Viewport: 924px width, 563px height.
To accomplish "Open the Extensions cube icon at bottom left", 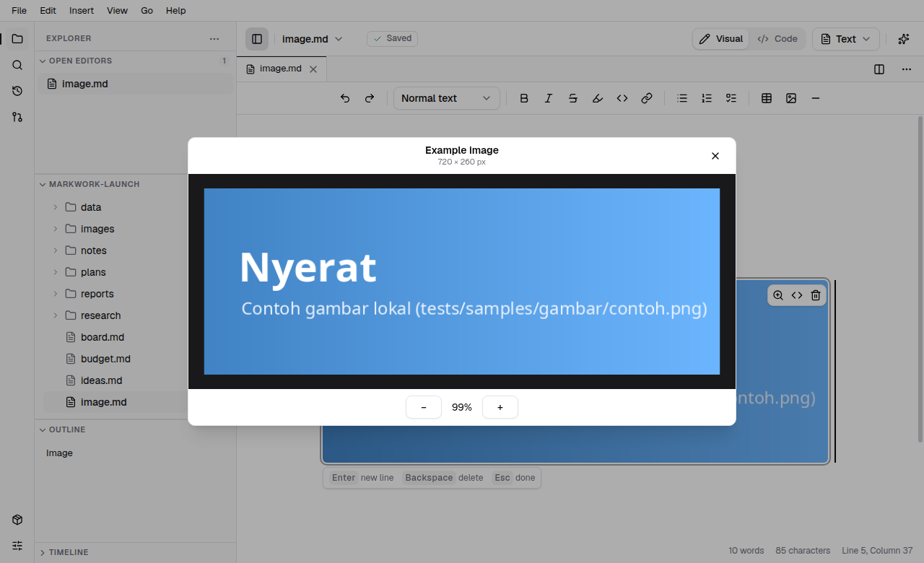I will pos(17,520).
